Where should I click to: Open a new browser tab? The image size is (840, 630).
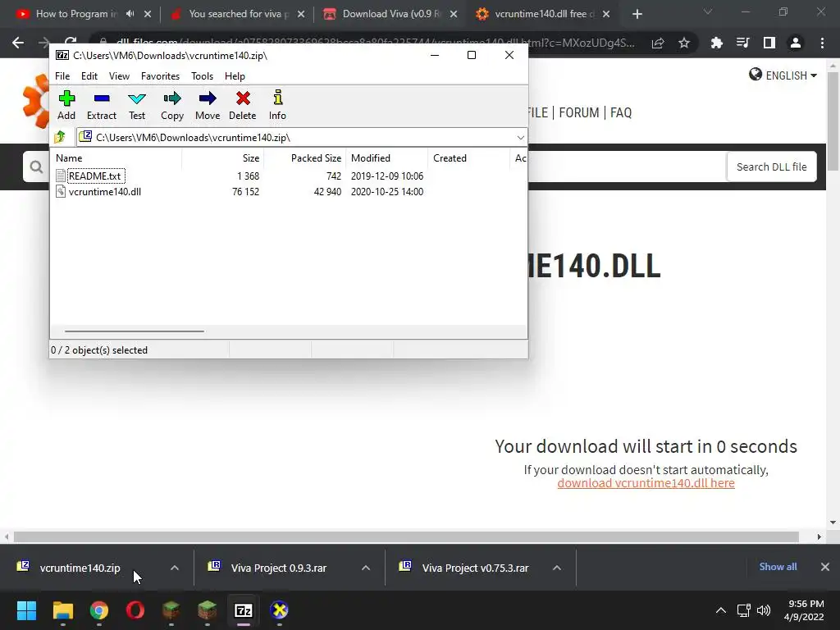click(x=637, y=15)
